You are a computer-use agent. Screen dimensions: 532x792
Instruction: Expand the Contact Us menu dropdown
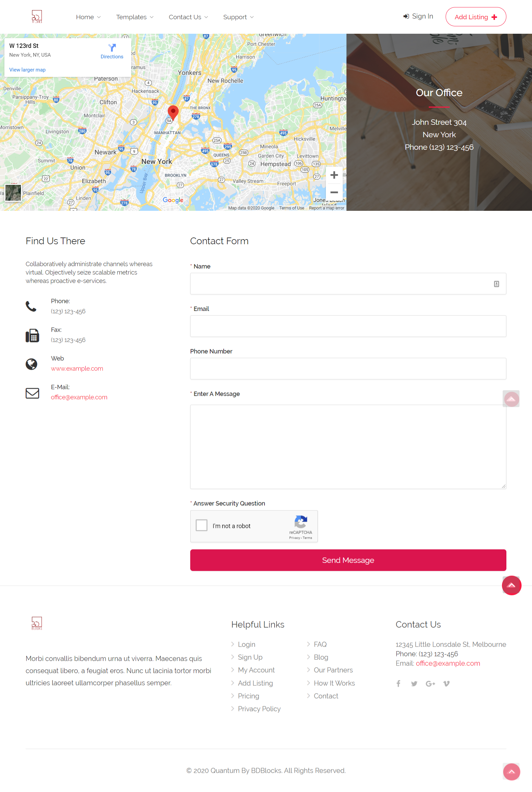click(188, 17)
